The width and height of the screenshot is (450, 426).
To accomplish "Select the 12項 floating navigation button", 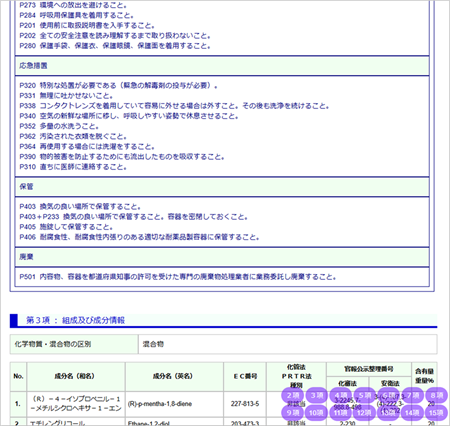I will [365, 412].
